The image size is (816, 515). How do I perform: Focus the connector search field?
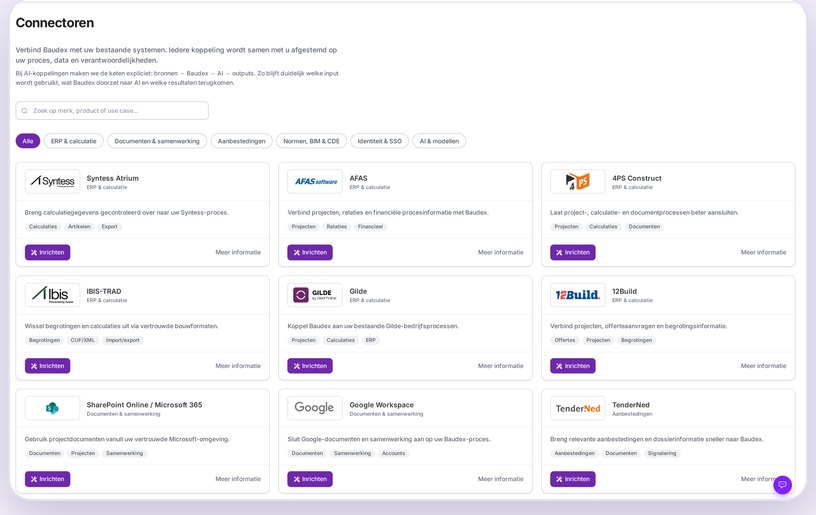click(112, 111)
